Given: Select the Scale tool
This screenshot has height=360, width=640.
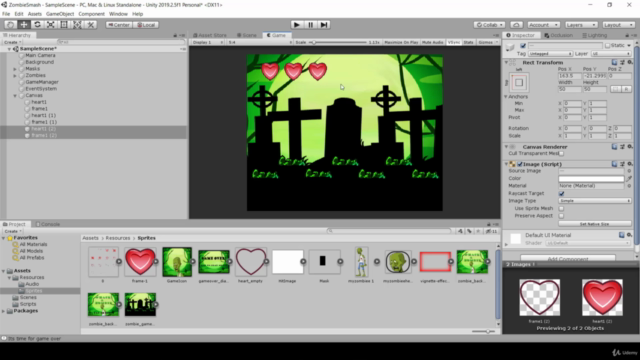Looking at the screenshot, I should (51, 25).
